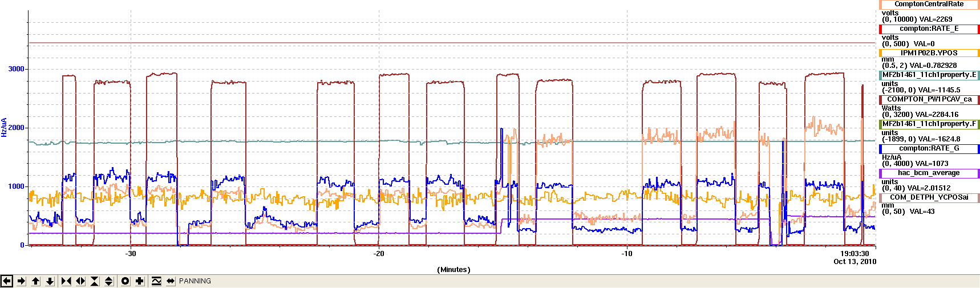The height and width of the screenshot is (288, 980).
Task: Click the PANNING status label
Action: tap(195, 281)
